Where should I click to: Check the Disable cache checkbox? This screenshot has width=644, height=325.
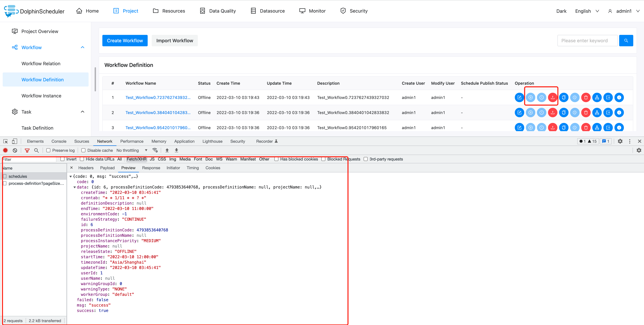pyautogui.click(x=83, y=150)
